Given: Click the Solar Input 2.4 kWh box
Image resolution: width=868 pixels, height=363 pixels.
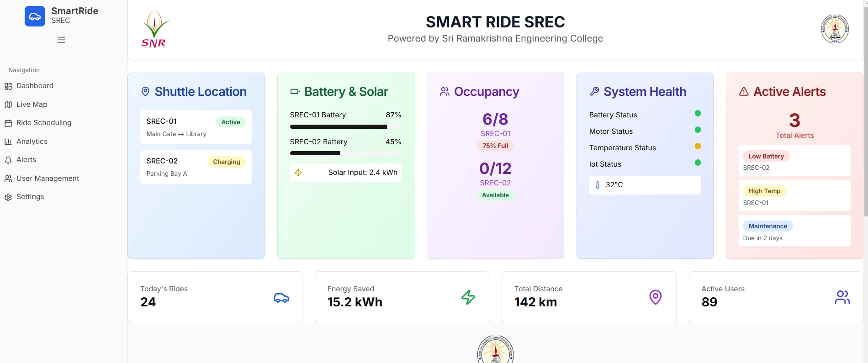Looking at the screenshot, I should coord(346,173).
